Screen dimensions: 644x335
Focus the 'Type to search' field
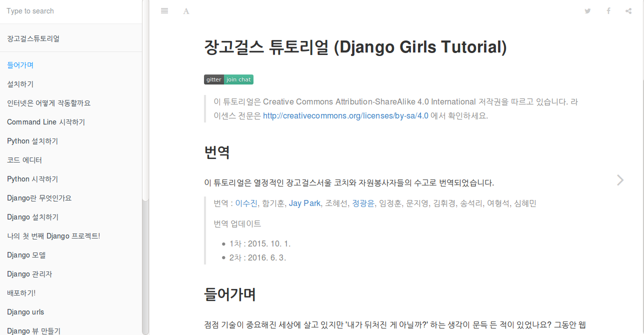tap(71, 11)
